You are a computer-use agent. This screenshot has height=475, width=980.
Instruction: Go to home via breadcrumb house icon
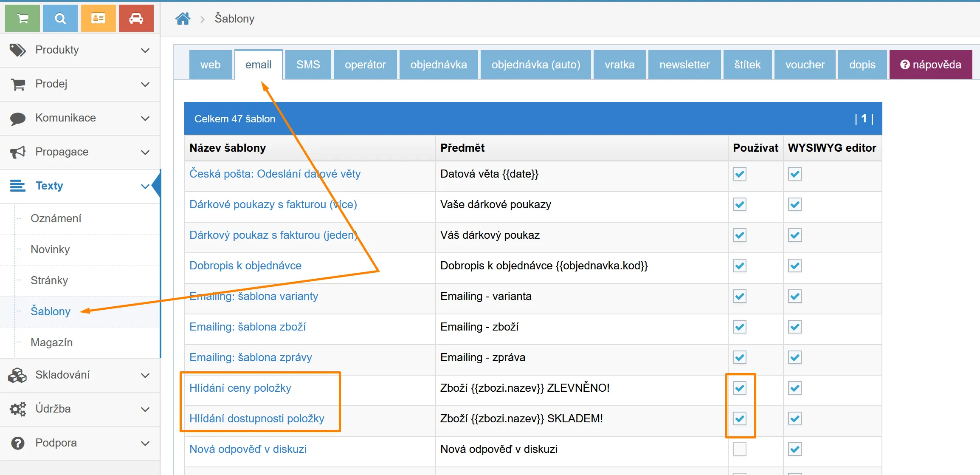pyautogui.click(x=183, y=19)
